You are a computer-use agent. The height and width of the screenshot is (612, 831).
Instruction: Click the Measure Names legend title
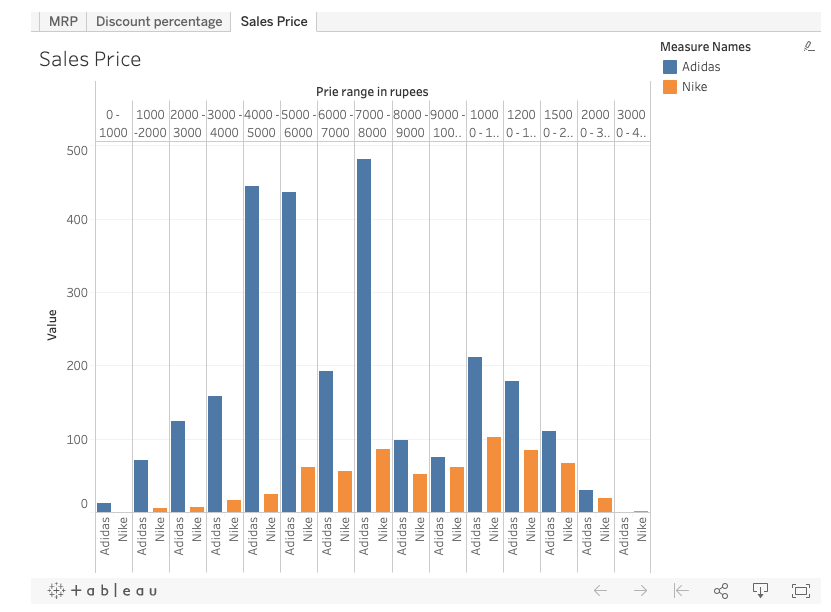[x=705, y=47]
